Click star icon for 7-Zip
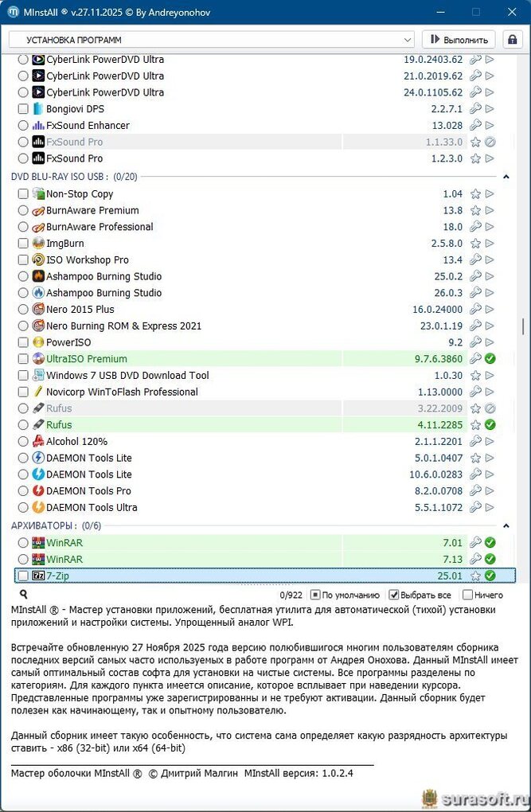This screenshot has height=812, width=531. point(475,576)
